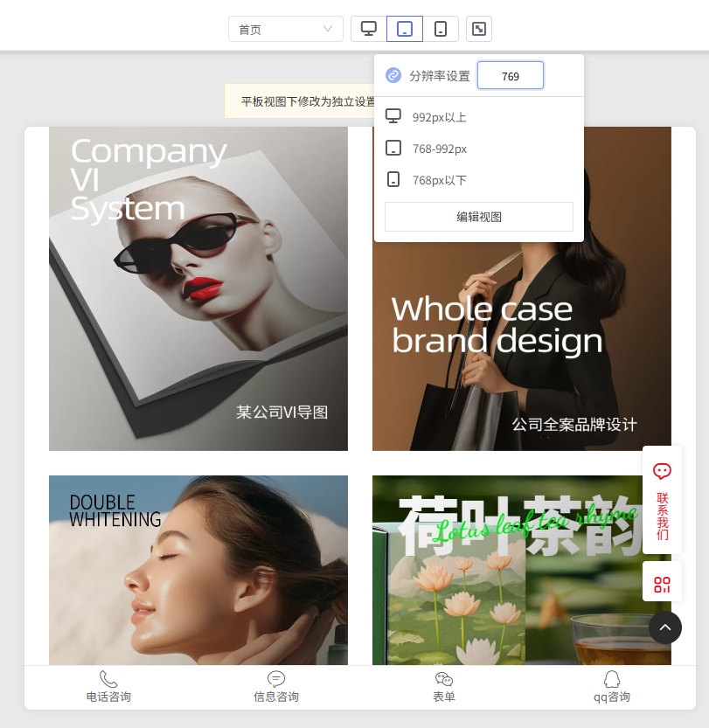Expand the 首页 dropdown arrow

pos(328,29)
